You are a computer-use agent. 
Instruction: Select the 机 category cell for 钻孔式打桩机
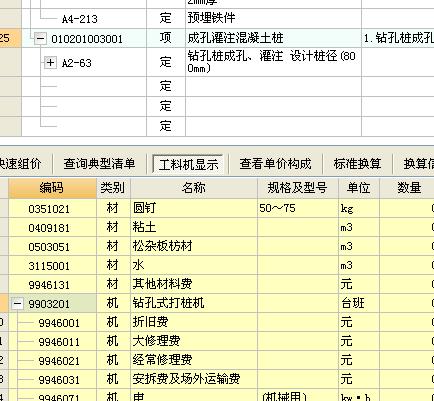click(113, 303)
